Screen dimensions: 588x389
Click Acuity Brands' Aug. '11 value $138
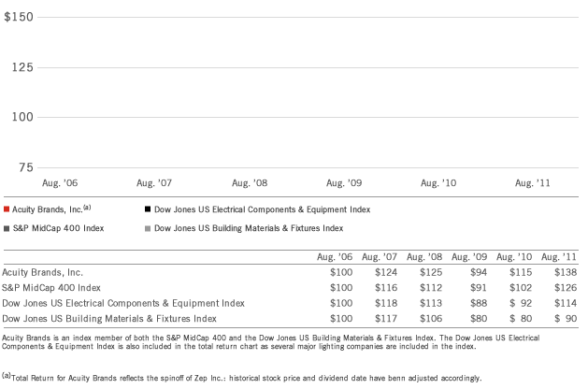(566, 271)
